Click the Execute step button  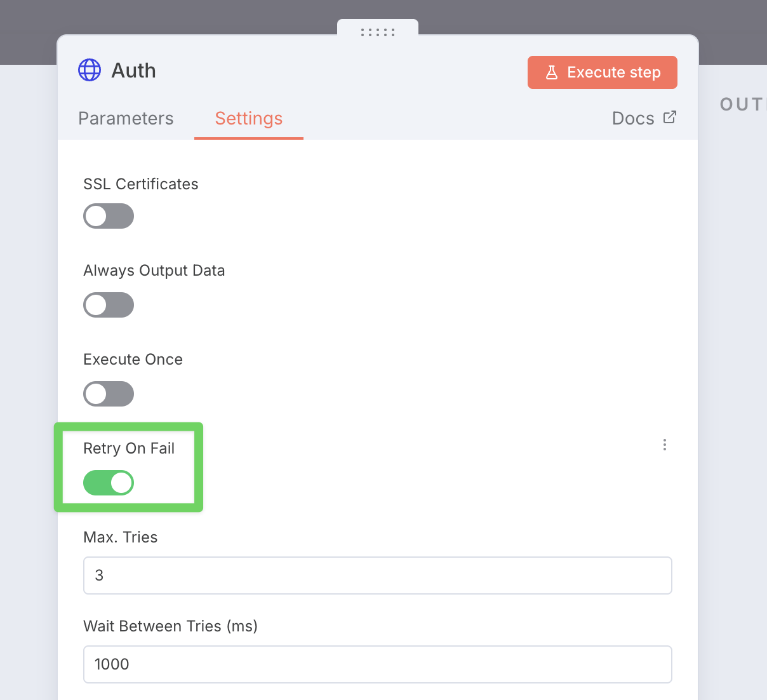[x=603, y=72]
